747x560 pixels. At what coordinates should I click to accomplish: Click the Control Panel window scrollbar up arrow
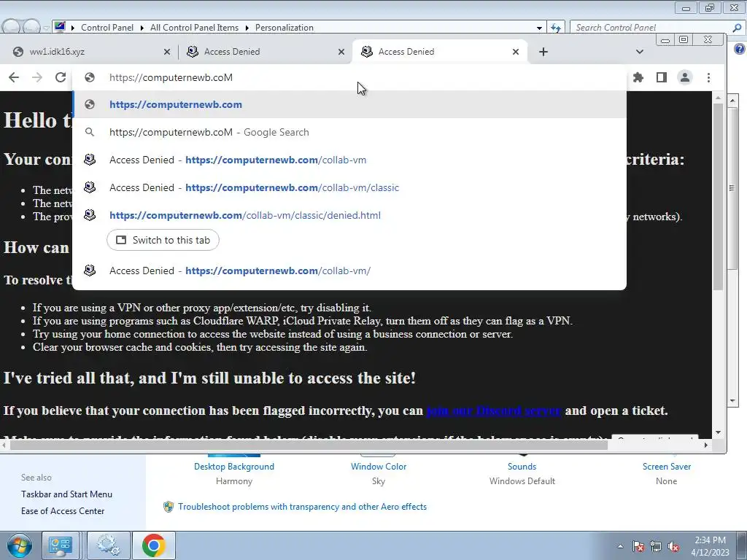(732, 101)
